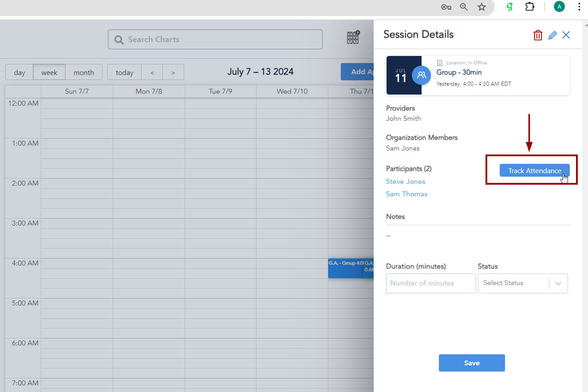The height and width of the screenshot is (392, 588).
Task: Click the 6:00 AM time label
Action: (x=25, y=343)
